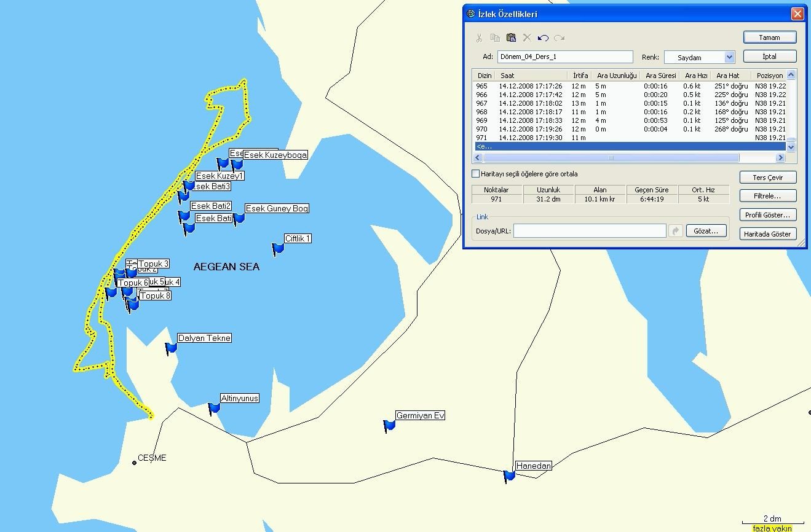Screen dimensions: 811x532
Task: Click the track table's scroll-up arrow
Action: pyautogui.click(x=791, y=75)
